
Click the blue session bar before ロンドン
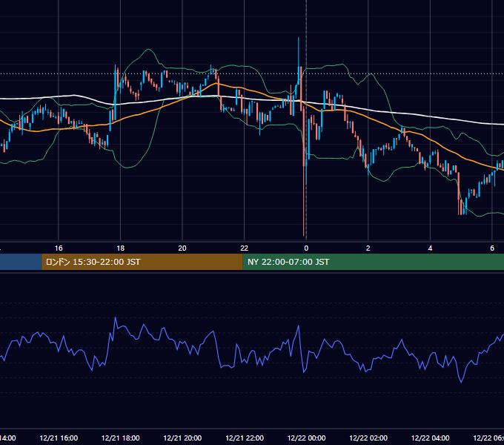coord(21,262)
